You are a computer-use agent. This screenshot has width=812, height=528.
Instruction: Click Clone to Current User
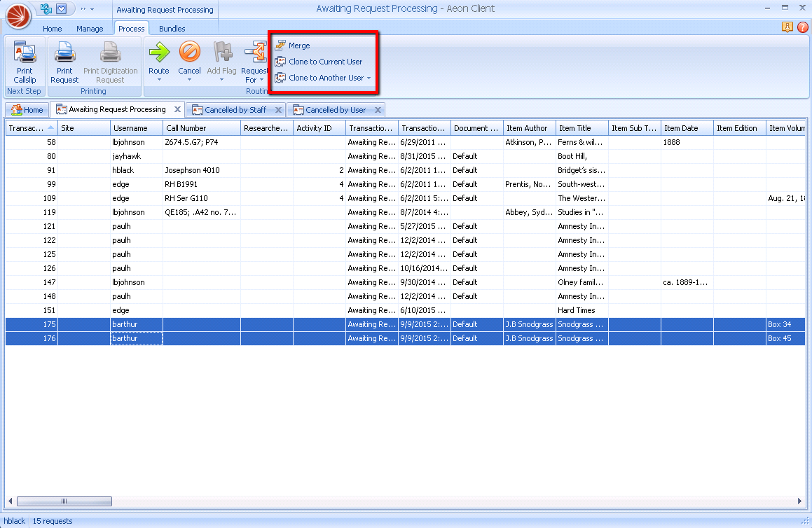pyautogui.click(x=325, y=62)
